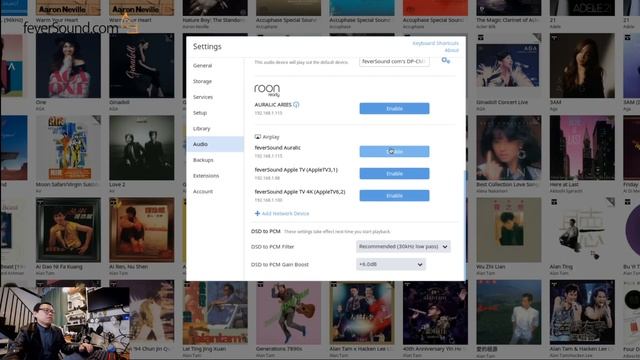
Task: Open the 40th Anniversary album cover
Action: pyautogui.click(x=435, y=312)
